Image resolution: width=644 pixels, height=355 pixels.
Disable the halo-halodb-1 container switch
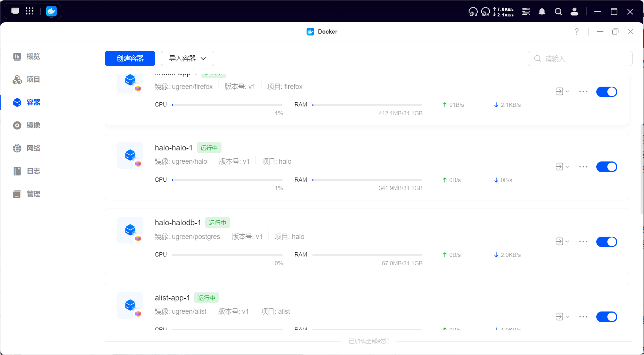pyautogui.click(x=606, y=242)
